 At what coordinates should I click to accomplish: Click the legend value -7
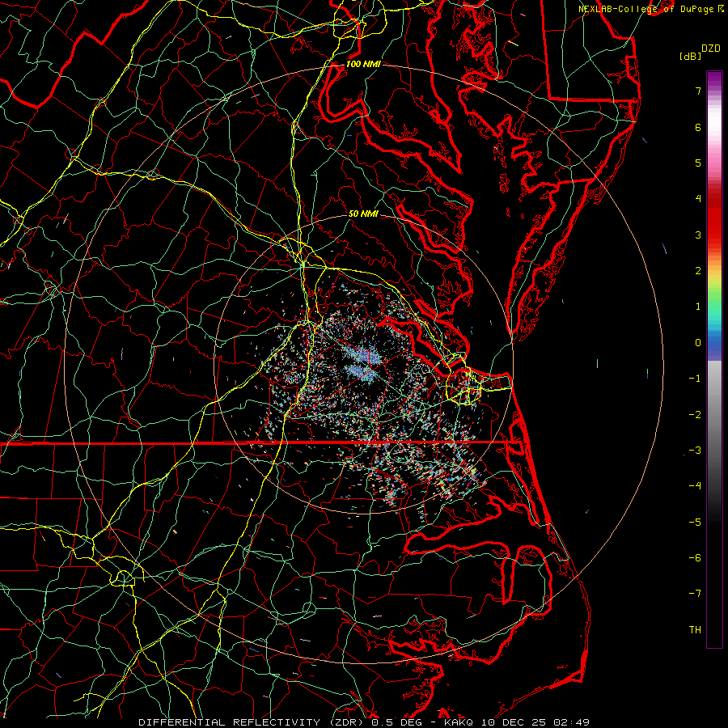[x=695, y=594]
